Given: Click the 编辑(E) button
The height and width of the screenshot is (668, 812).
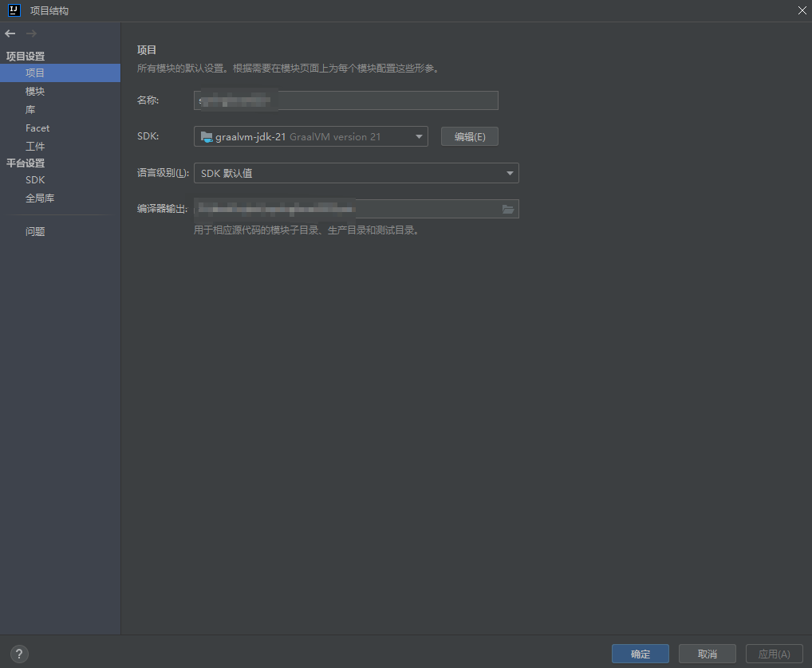Looking at the screenshot, I should (x=470, y=136).
